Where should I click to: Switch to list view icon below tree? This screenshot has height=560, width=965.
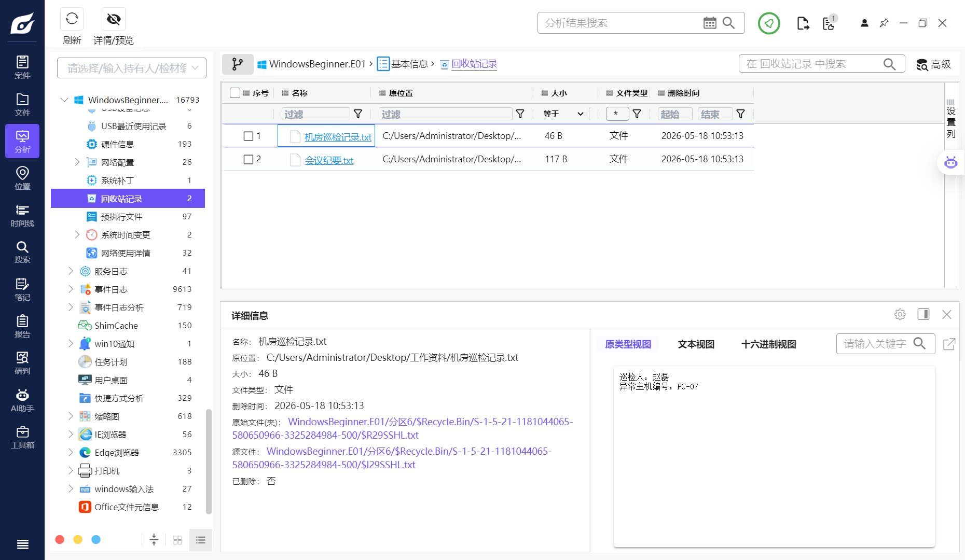[201, 540]
